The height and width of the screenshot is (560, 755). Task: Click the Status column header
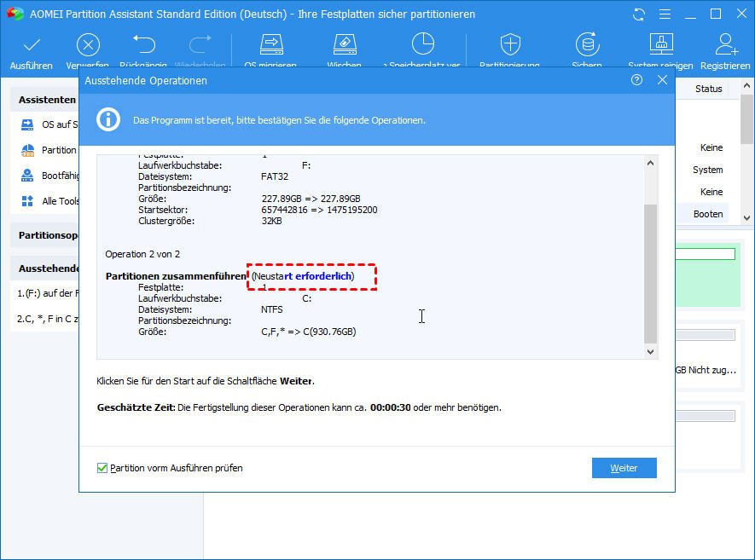coord(708,89)
